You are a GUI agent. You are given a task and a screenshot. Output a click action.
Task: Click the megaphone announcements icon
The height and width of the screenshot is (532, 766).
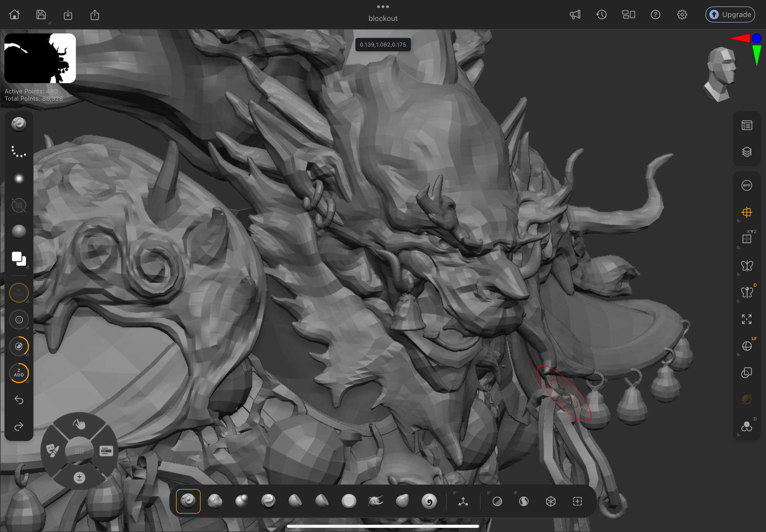click(575, 15)
